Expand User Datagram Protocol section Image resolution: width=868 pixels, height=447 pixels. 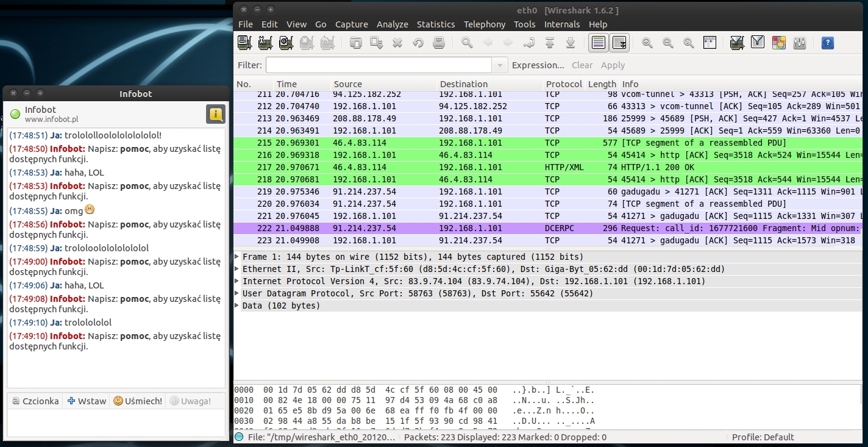237,293
